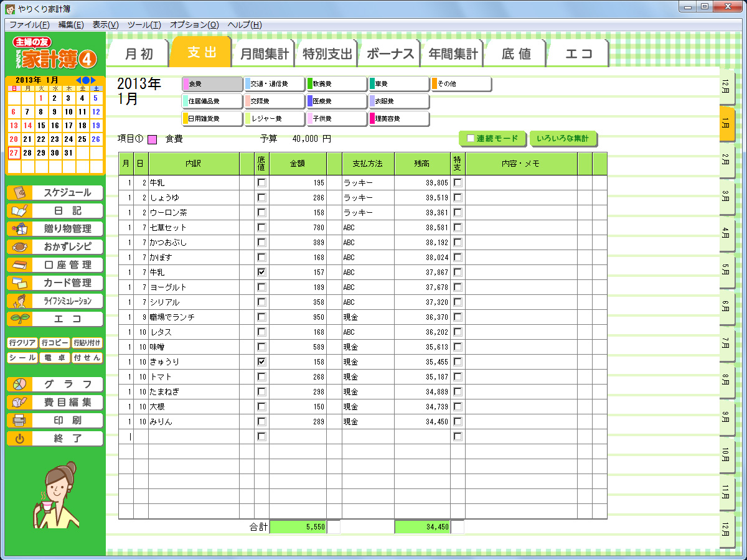Switch to ボーナス tab
The height and width of the screenshot is (560, 747).
[x=390, y=54]
